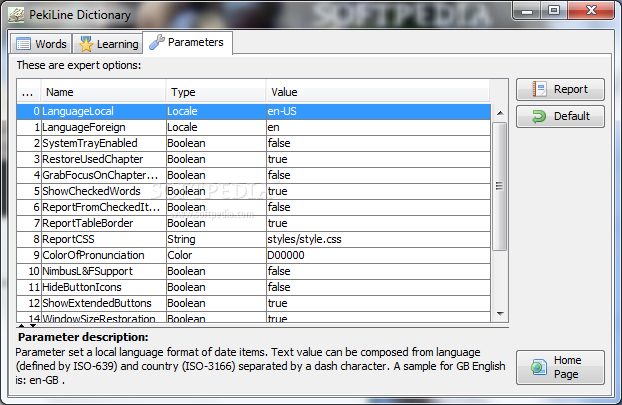
Task: Click the Locale type cell of LanguageForeign
Action: tap(216, 127)
